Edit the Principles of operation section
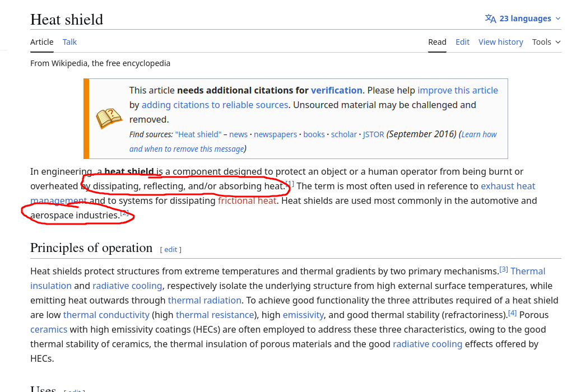The image size is (567, 392). click(170, 250)
